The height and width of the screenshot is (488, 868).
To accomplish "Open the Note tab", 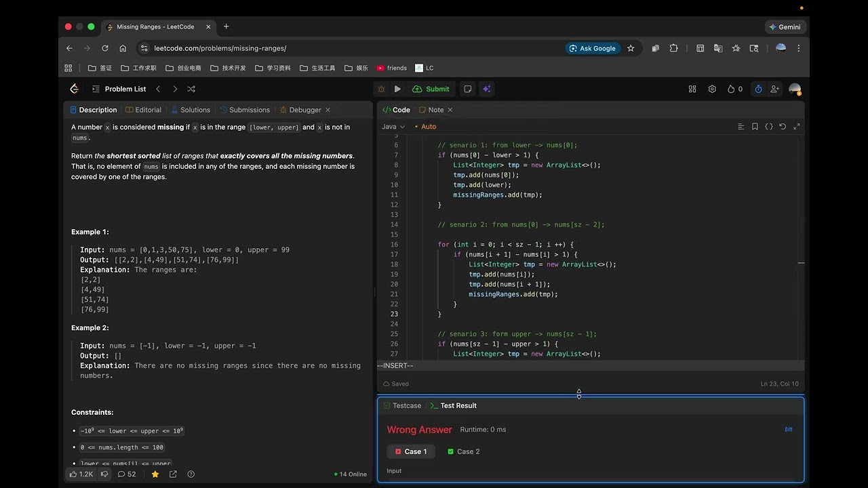I will coord(431,110).
